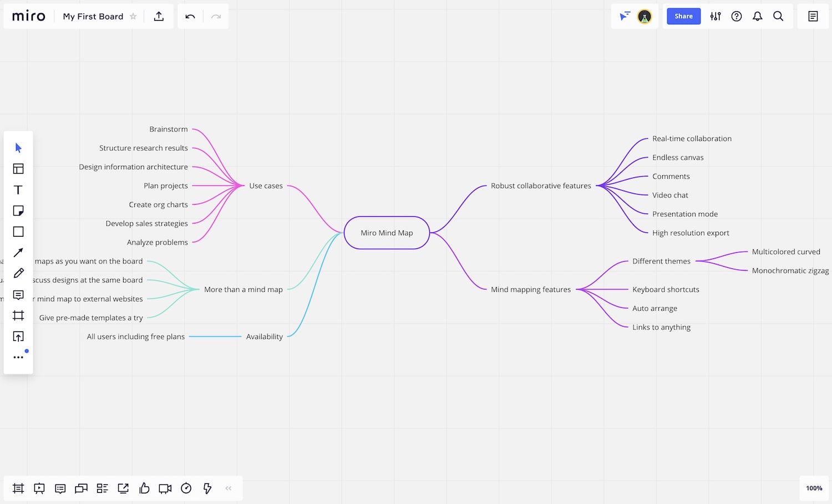Select the Video chat node
Screen dimensions: 832x504
coord(670,195)
